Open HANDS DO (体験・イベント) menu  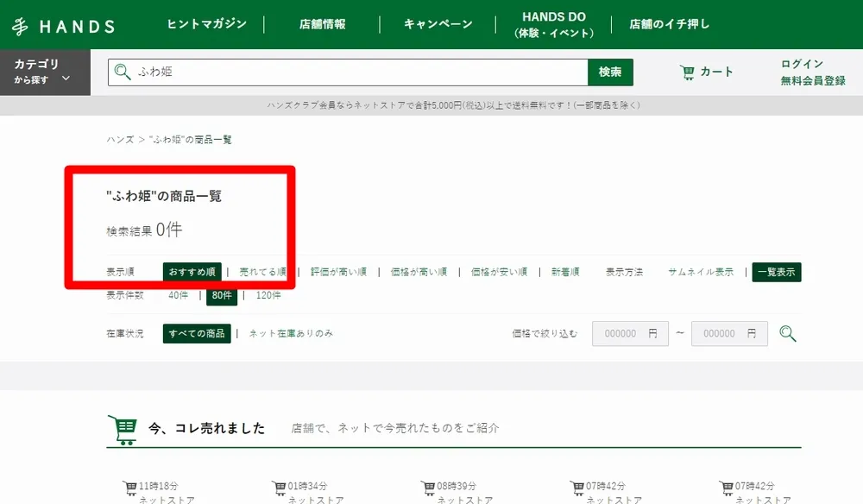tap(554, 25)
